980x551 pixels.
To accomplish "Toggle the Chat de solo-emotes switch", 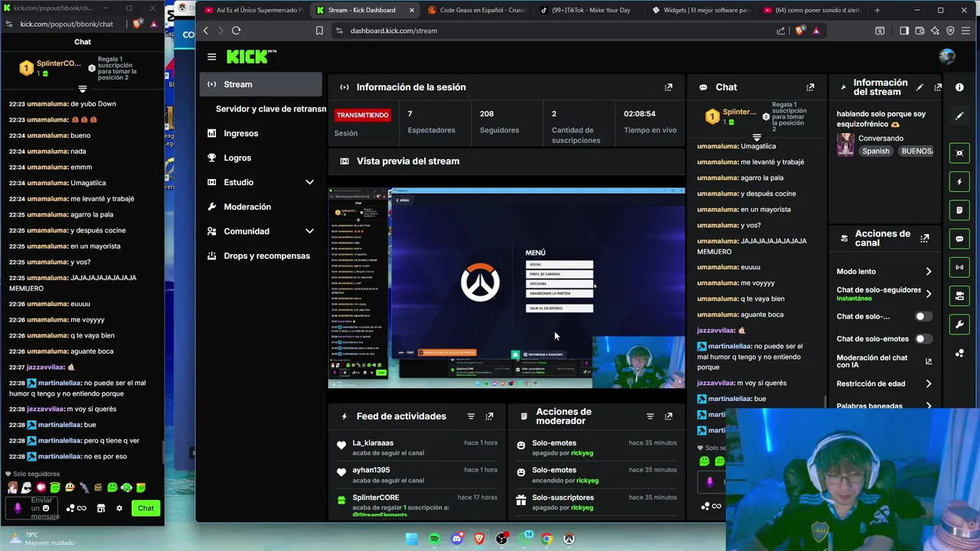I will pos(923,339).
